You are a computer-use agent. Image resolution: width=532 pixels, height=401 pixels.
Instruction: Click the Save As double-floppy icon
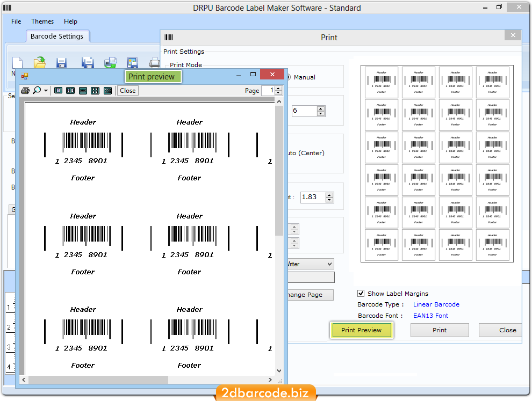(88, 63)
